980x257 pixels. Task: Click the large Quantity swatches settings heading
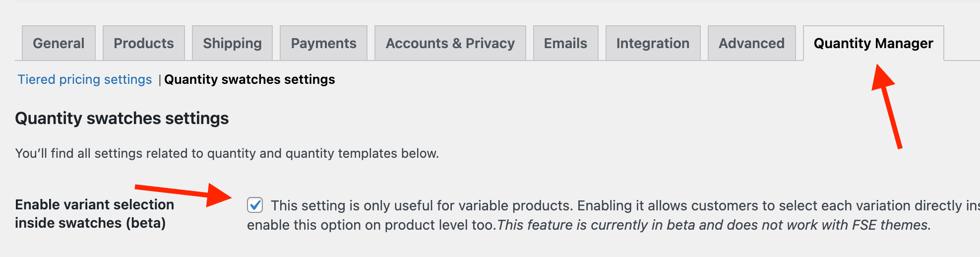coord(122,119)
